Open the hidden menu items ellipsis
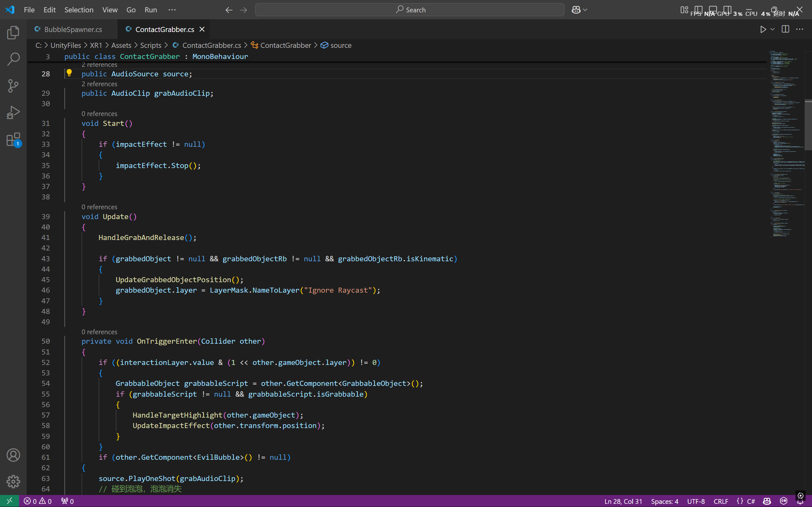Viewport: 812px width, 507px height. (x=172, y=10)
